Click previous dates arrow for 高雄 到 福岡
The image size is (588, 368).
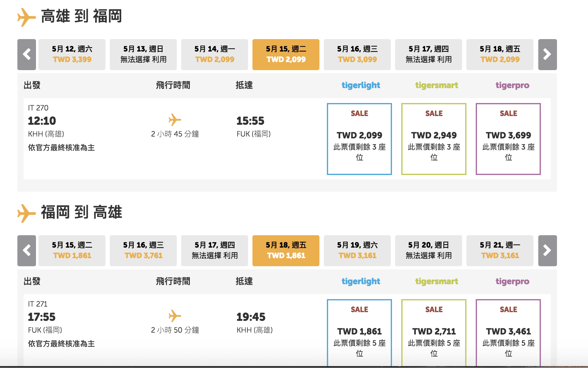[x=27, y=55]
